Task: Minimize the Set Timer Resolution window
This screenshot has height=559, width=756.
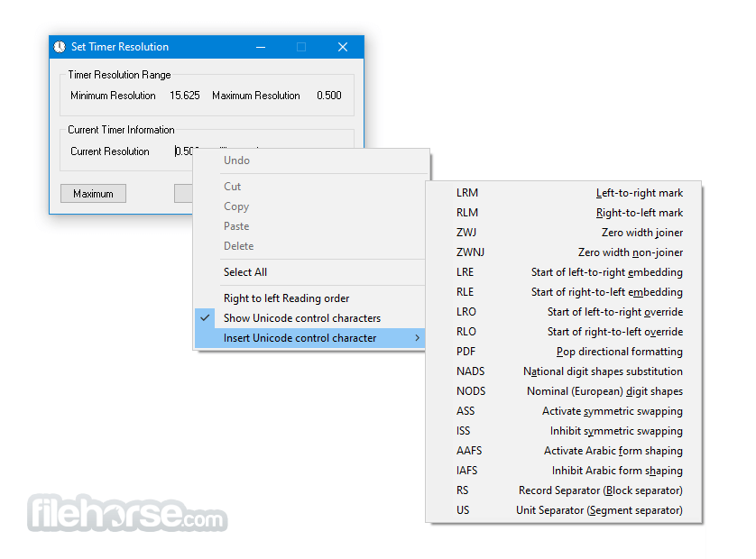Action: [261, 47]
